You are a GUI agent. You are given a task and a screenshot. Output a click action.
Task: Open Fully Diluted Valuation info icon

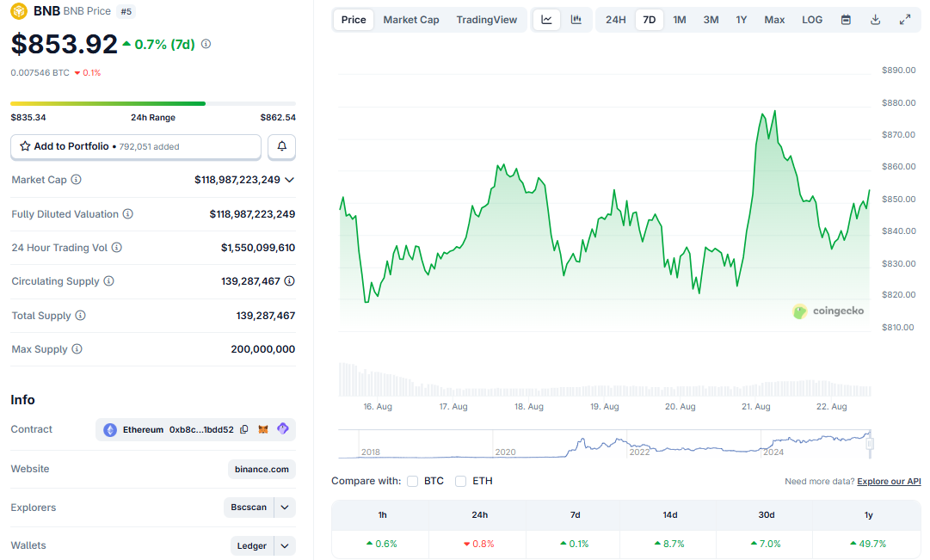[x=127, y=213]
